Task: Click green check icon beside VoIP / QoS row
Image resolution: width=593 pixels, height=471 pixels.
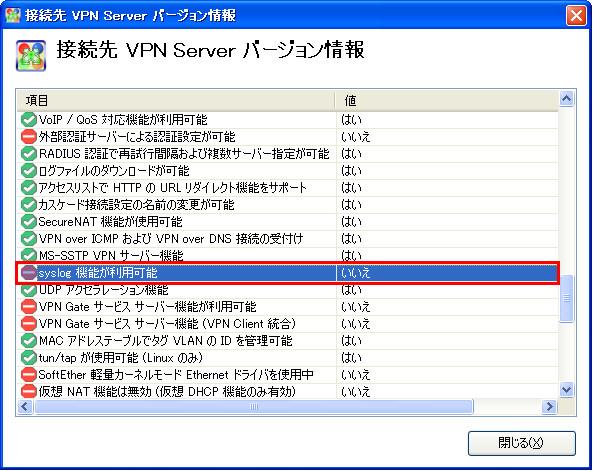Action: 28,120
